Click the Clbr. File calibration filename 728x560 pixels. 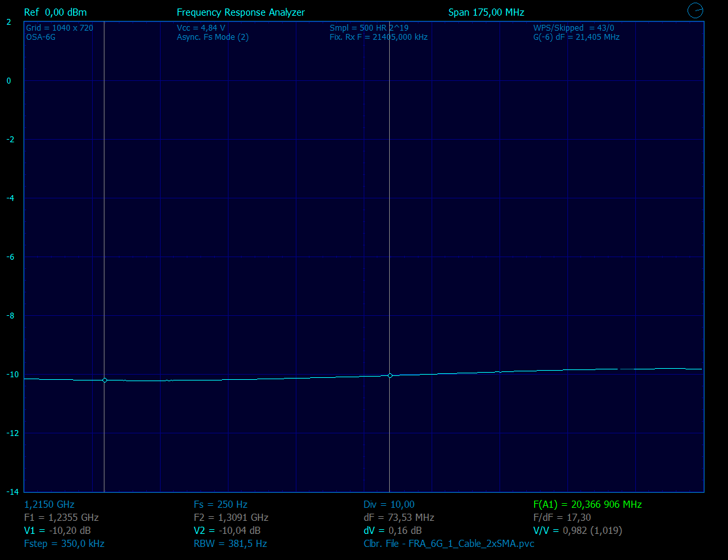click(x=449, y=544)
